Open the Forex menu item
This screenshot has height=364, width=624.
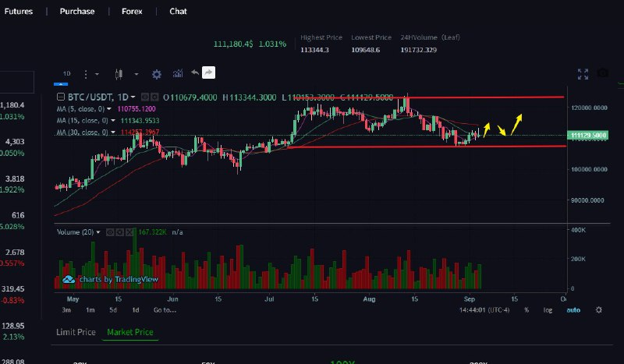pos(132,12)
